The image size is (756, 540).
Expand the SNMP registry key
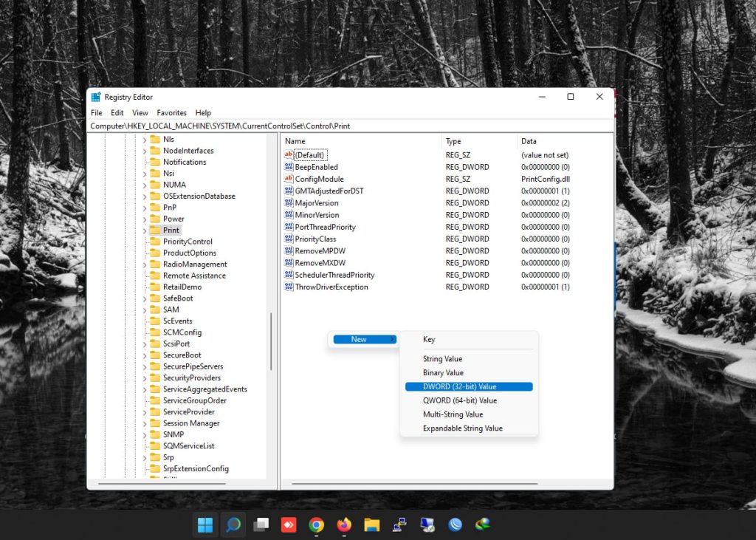(145, 435)
